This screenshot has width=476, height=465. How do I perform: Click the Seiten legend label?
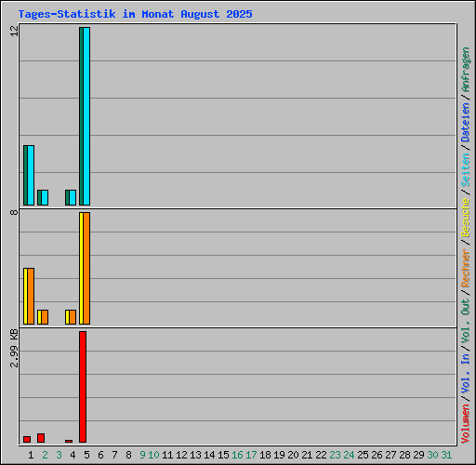[x=466, y=170]
